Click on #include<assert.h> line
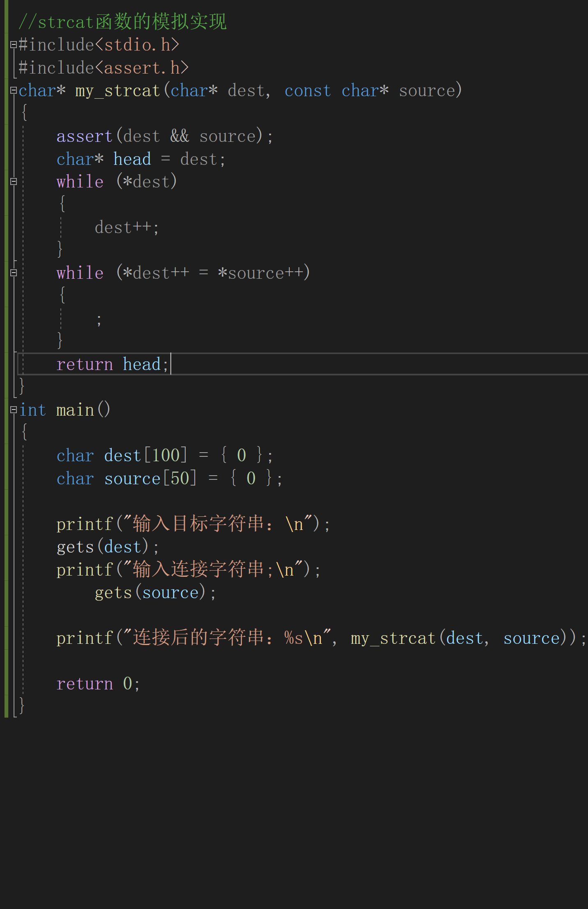588x909 pixels. tap(104, 67)
